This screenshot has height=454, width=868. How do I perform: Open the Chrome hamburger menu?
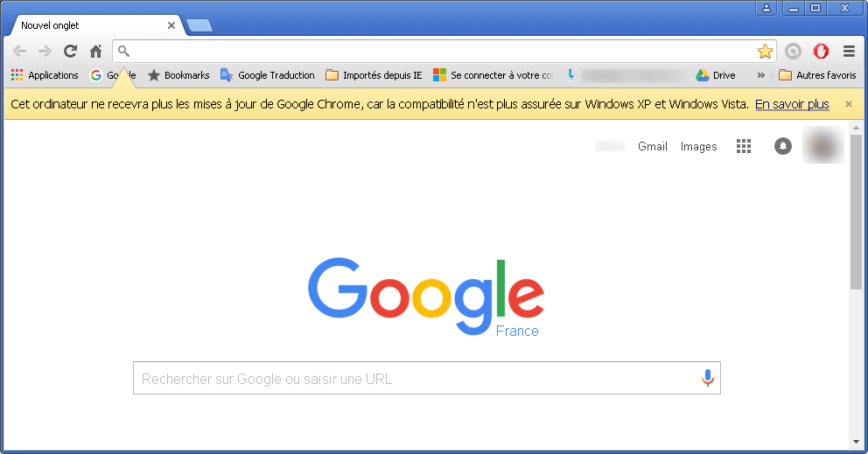point(849,52)
